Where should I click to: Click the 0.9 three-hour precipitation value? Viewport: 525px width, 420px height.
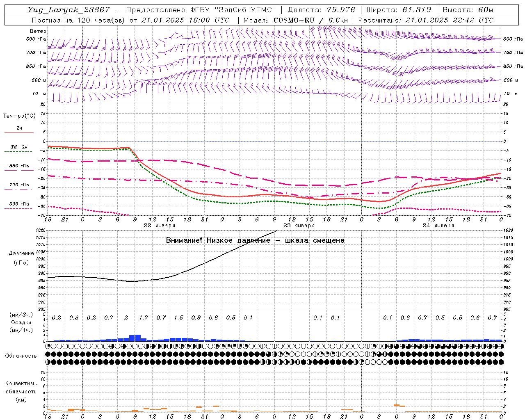196,318
